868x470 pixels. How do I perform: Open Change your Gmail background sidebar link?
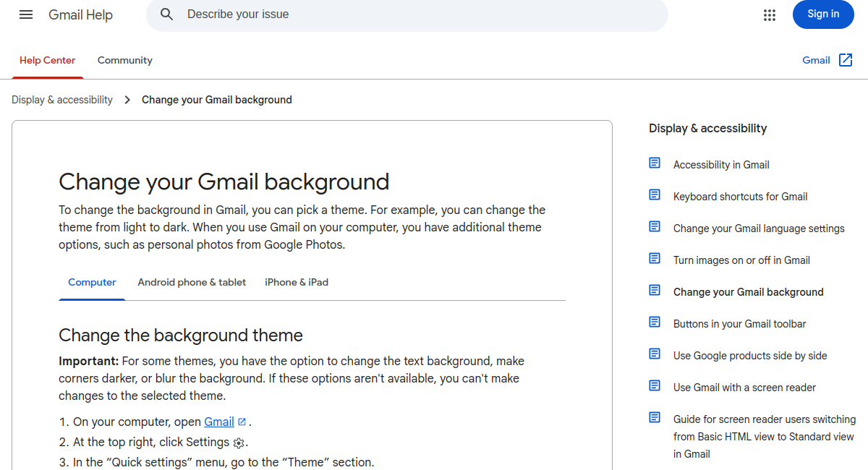pyautogui.click(x=748, y=292)
